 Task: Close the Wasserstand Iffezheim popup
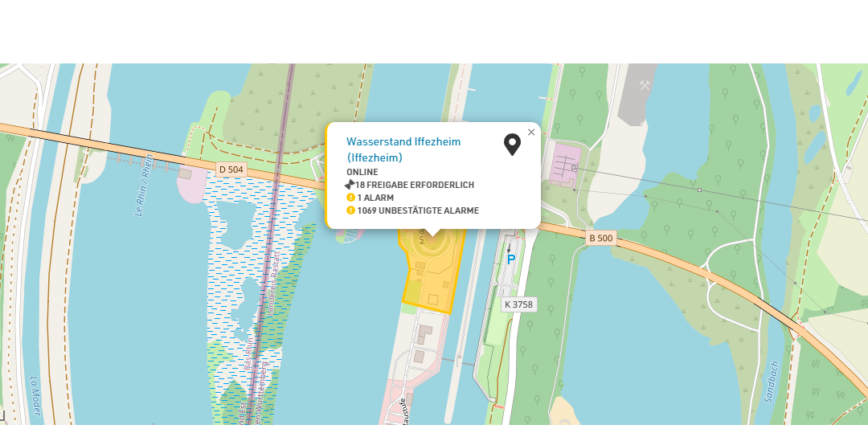530,133
